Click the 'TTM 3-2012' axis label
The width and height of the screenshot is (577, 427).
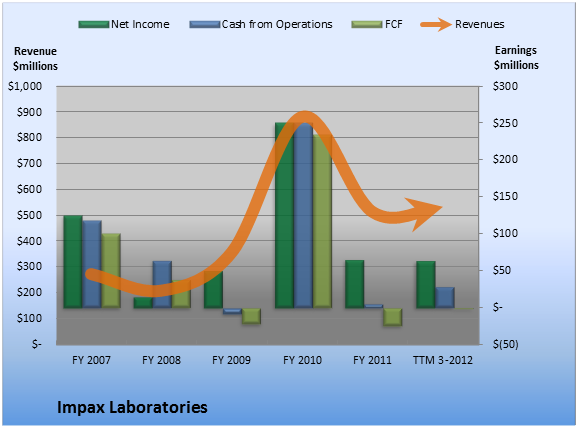click(443, 360)
